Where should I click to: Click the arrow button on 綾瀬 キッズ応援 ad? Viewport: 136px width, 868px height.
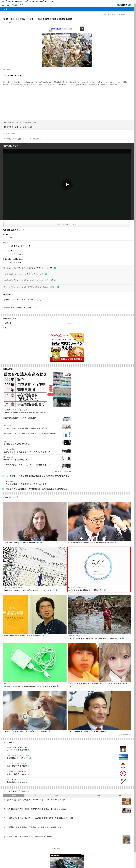[x=82, y=29]
